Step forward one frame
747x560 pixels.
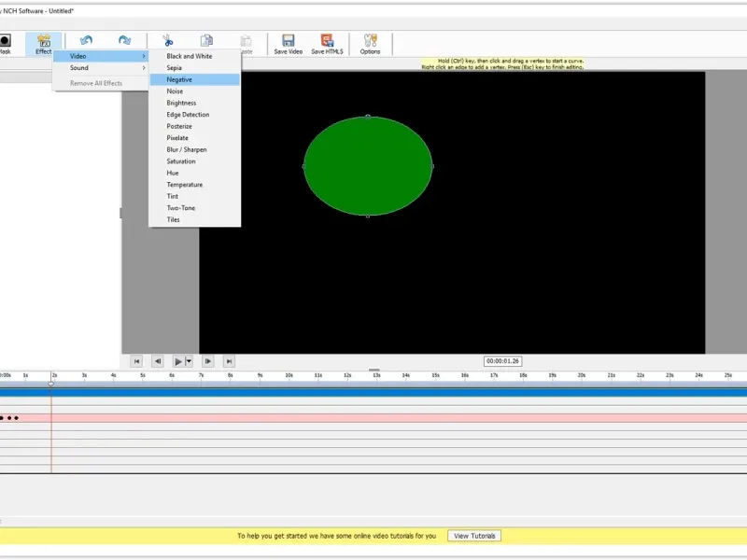coord(207,361)
